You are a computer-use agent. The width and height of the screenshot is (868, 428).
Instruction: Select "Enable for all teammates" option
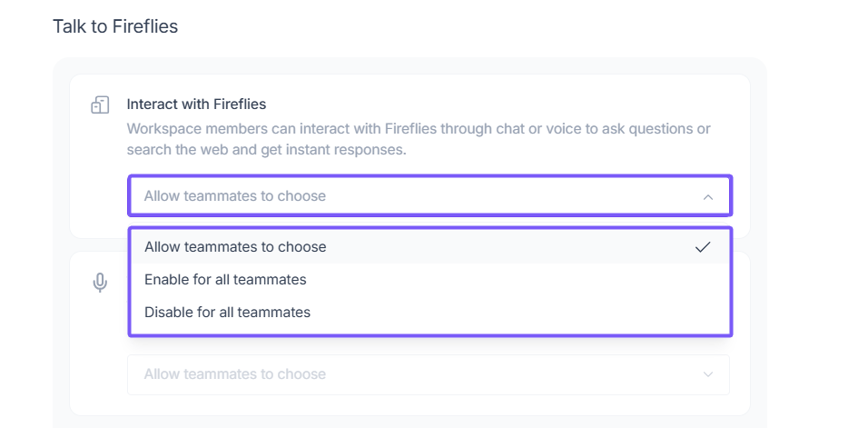coord(225,280)
